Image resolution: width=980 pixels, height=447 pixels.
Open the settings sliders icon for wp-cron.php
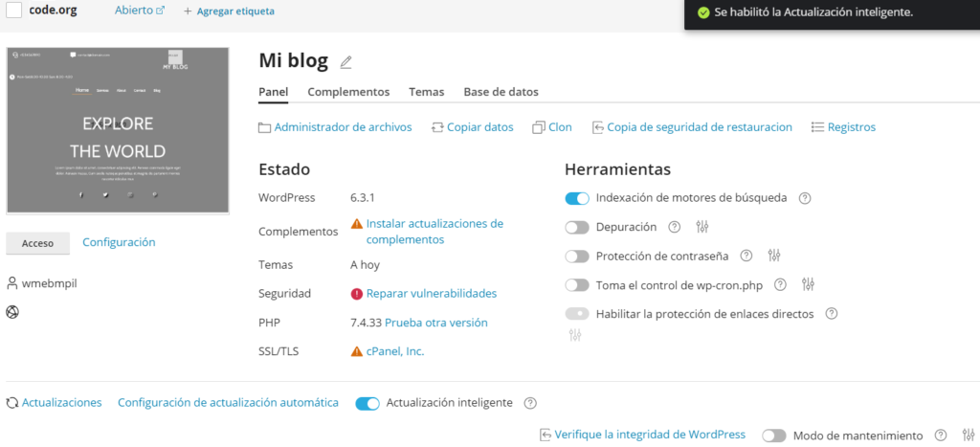coord(808,285)
